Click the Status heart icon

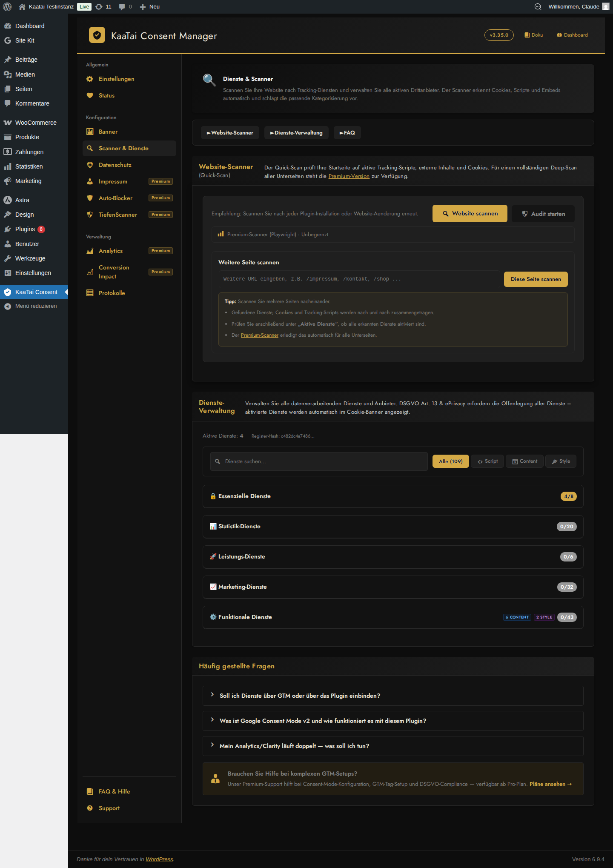[x=90, y=96]
